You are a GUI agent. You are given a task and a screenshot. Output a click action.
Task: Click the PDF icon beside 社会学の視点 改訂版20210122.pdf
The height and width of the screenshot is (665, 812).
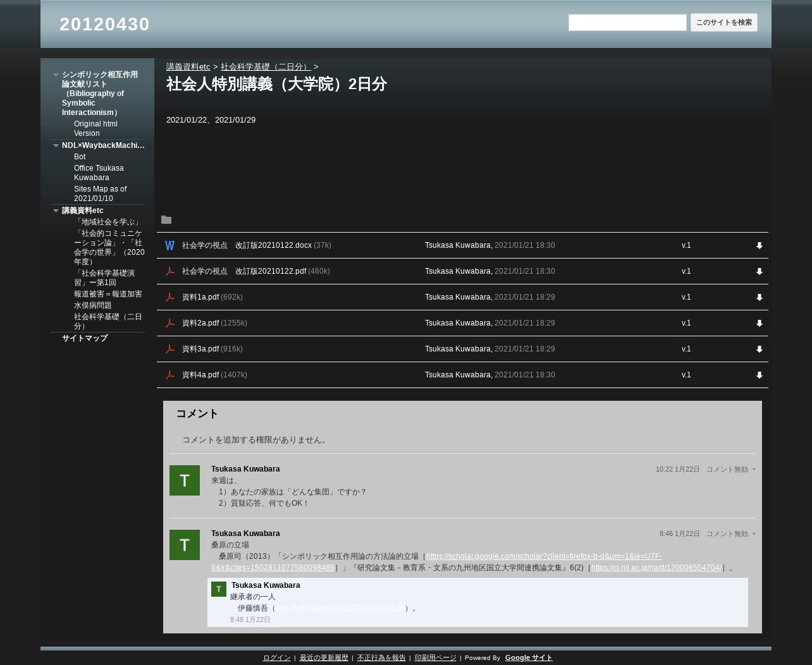point(169,271)
